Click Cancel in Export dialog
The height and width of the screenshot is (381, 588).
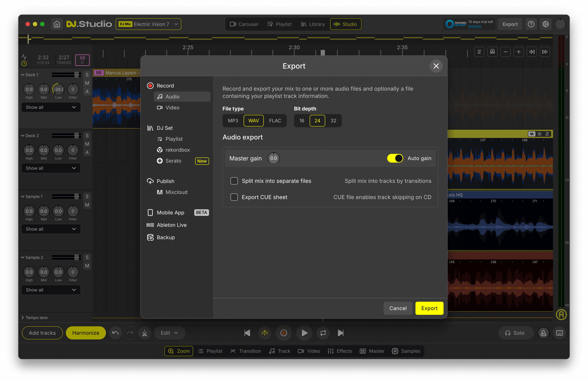[398, 308]
